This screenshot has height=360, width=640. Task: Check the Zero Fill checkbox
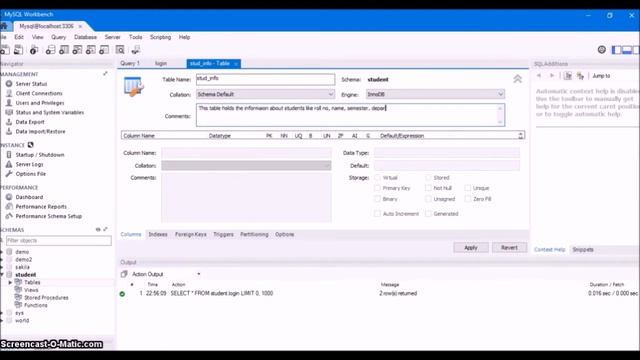[x=468, y=199]
